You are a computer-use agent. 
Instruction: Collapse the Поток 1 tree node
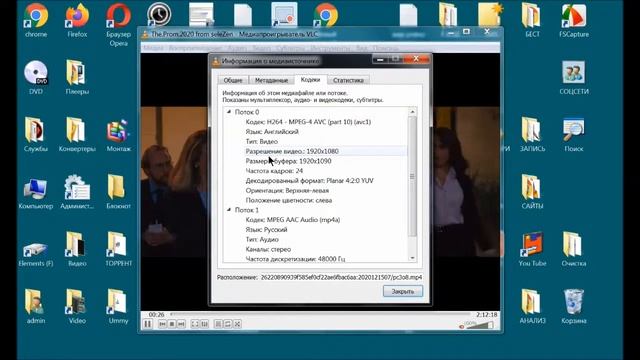pyautogui.click(x=229, y=209)
